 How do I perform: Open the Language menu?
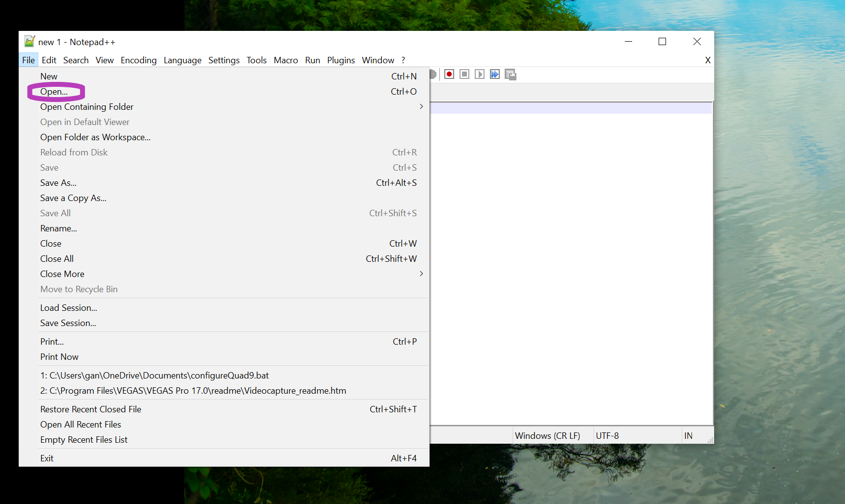coord(182,60)
